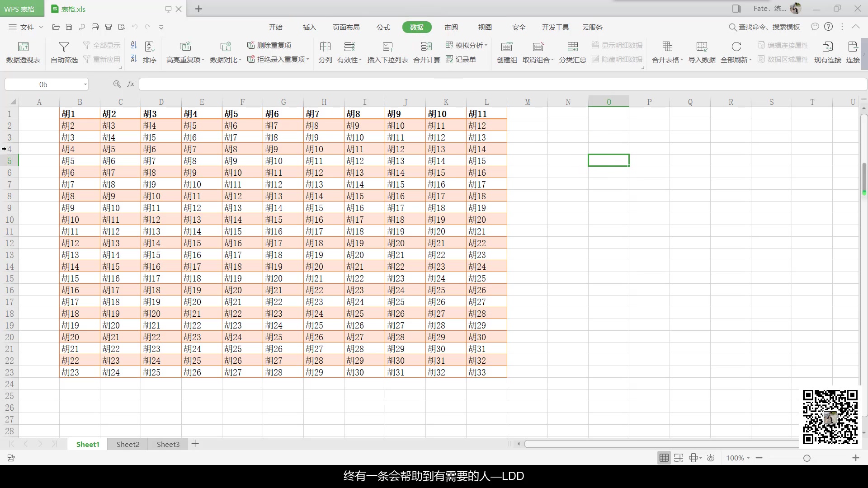Click the zoom slider handle
Image resolution: width=868 pixels, height=488 pixels.
point(807,458)
